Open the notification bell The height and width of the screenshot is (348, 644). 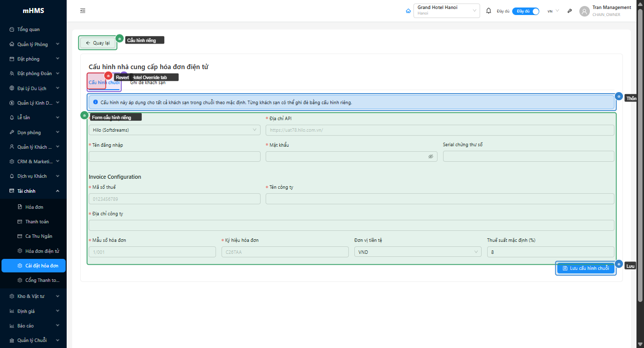pyautogui.click(x=489, y=11)
